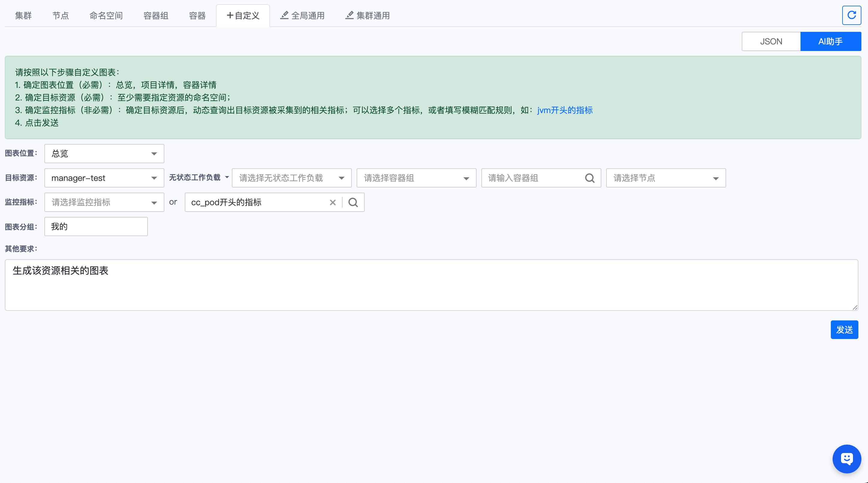The image size is (868, 483).
Task: Click the search icon in 容器组 input
Action: click(589, 178)
